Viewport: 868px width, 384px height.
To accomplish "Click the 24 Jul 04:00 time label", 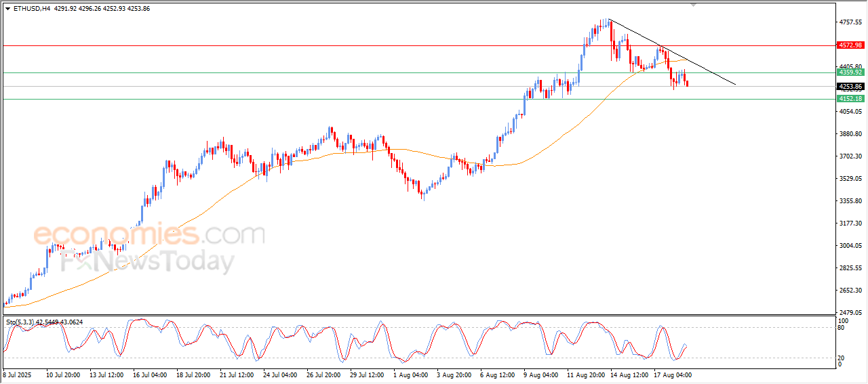I will click(x=280, y=375).
